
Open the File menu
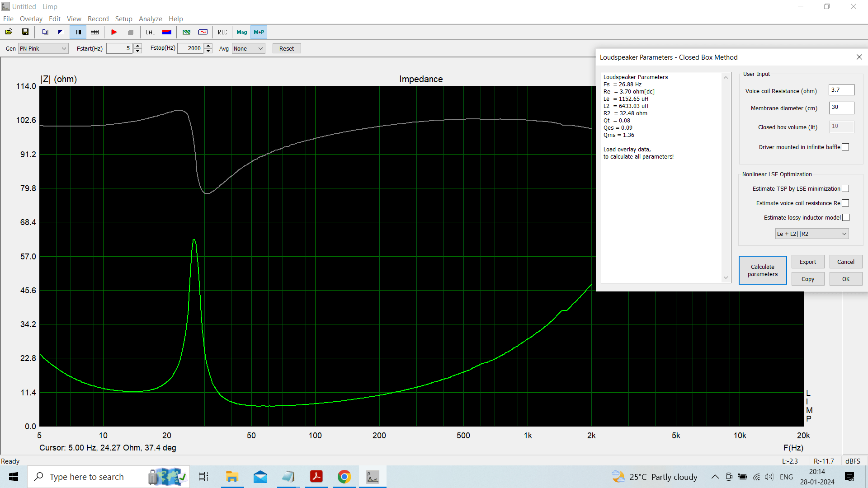coord(8,19)
